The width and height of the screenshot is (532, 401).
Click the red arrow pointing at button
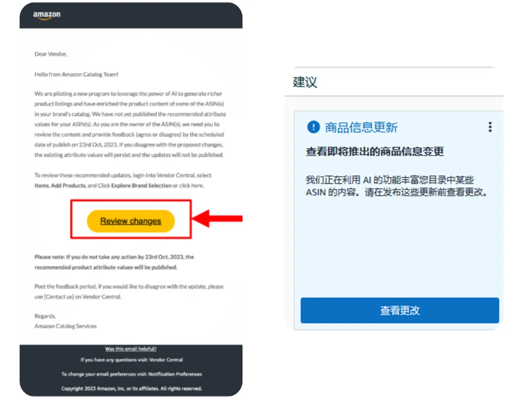tap(218, 218)
